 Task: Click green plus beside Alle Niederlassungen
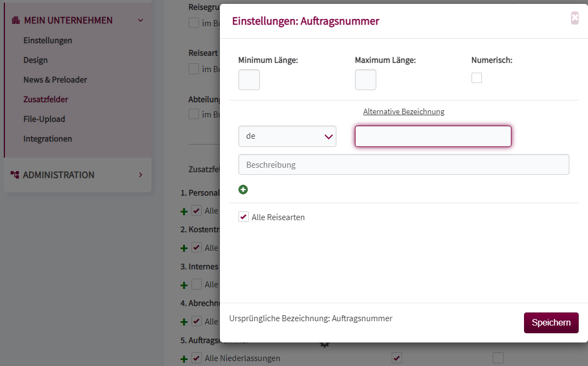(x=184, y=359)
